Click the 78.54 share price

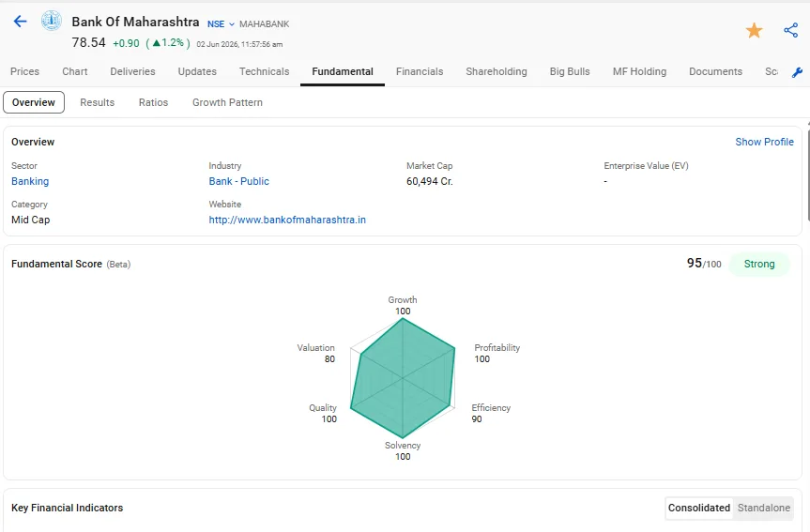tap(88, 42)
